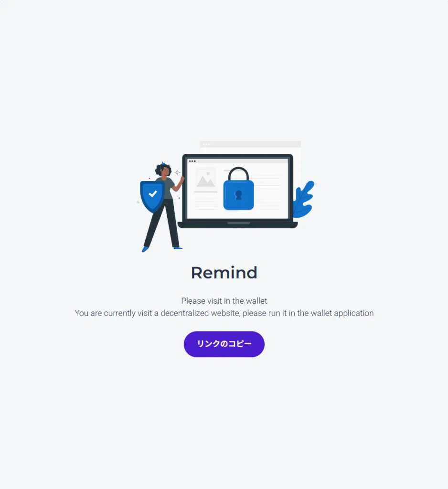Click the keyhole on the padlock
Image resolution: width=448 pixels, height=489 pixels.
click(x=238, y=195)
